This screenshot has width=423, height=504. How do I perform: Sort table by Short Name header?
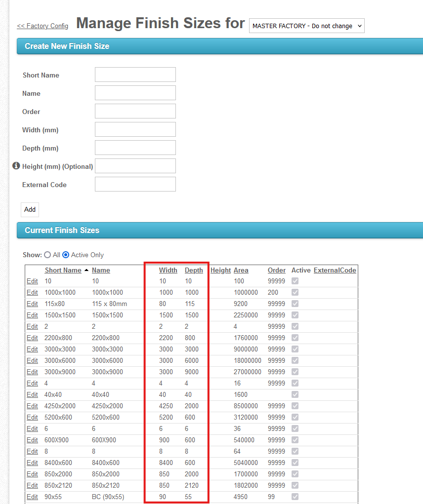click(63, 271)
